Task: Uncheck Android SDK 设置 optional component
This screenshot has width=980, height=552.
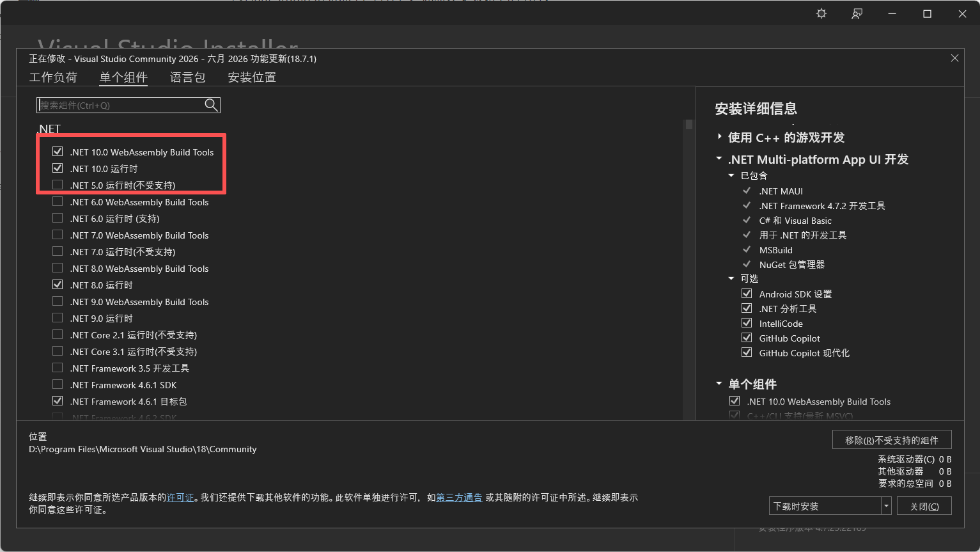Action: tap(747, 294)
